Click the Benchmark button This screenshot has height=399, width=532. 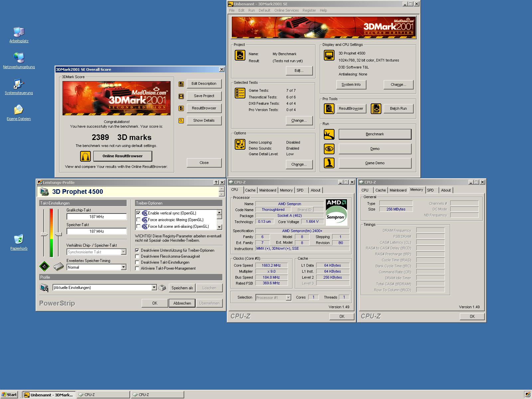(375, 134)
